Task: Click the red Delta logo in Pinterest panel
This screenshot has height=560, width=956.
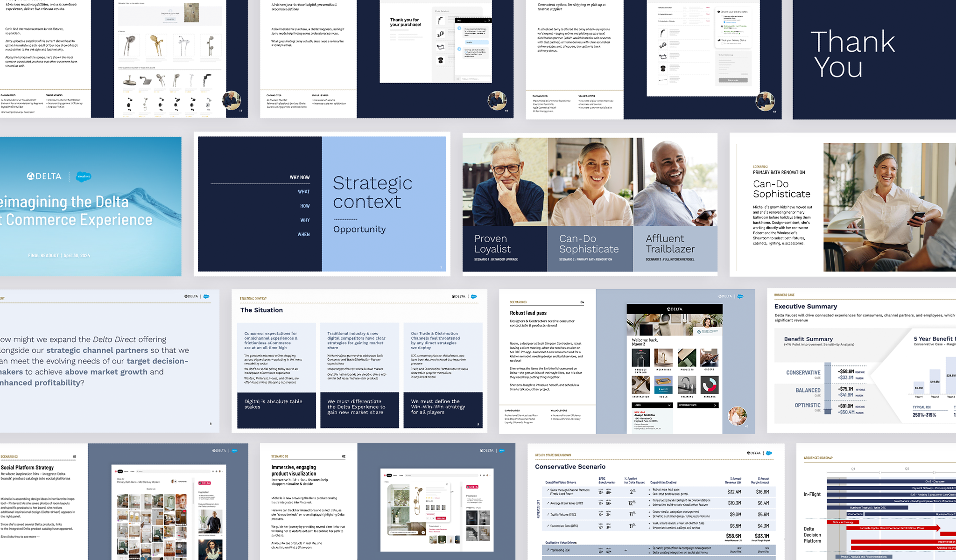Action: [x=472, y=487]
